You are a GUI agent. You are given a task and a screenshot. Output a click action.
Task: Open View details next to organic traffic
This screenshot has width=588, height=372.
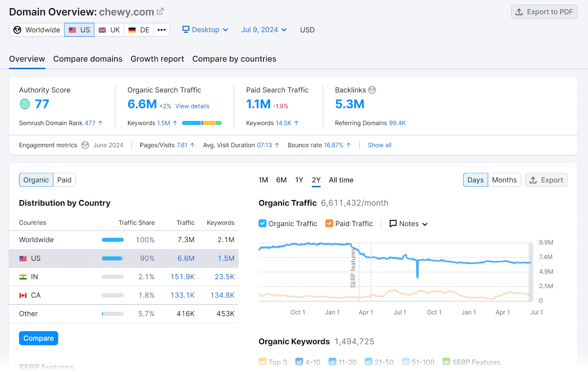pyautogui.click(x=192, y=106)
